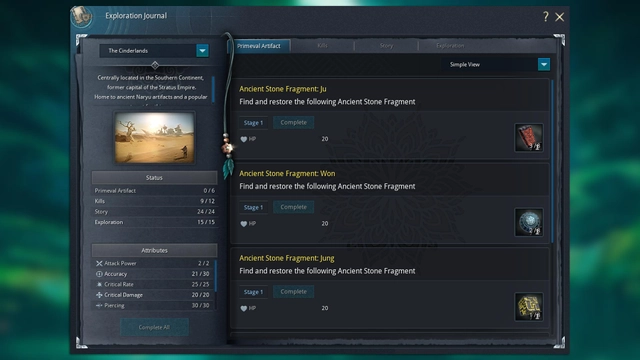Open the gold Jung stone fragment item icon
Image resolution: width=640 pixels, height=360 pixels.
coord(529,307)
